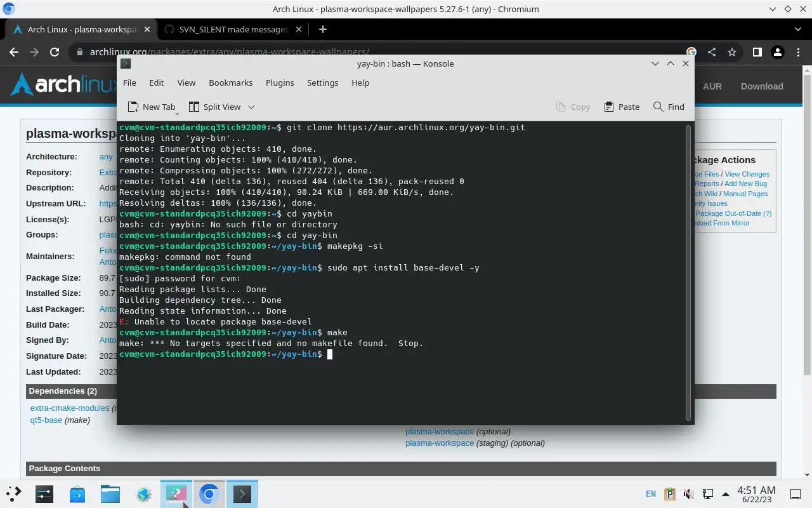
Task: Click the muted volume tray icon
Action: point(689,494)
